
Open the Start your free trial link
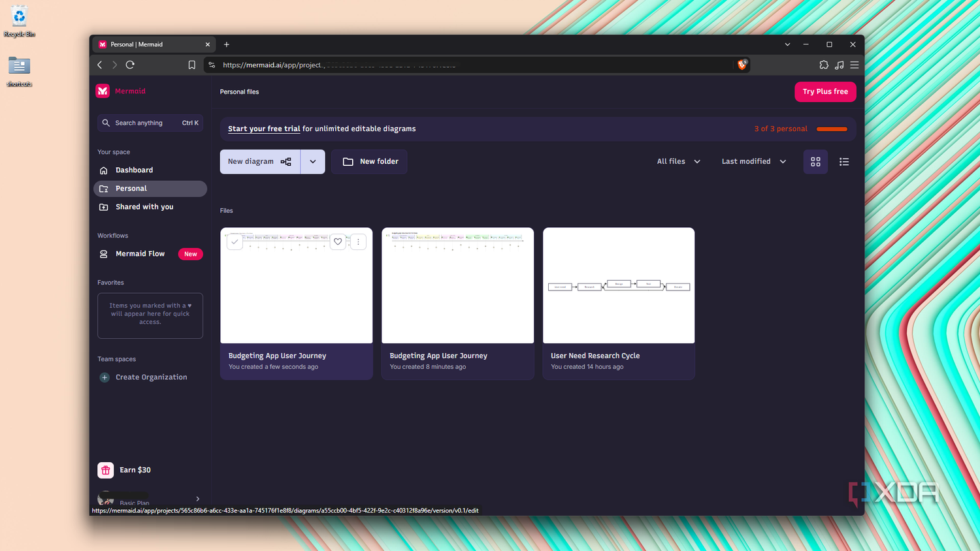click(264, 129)
